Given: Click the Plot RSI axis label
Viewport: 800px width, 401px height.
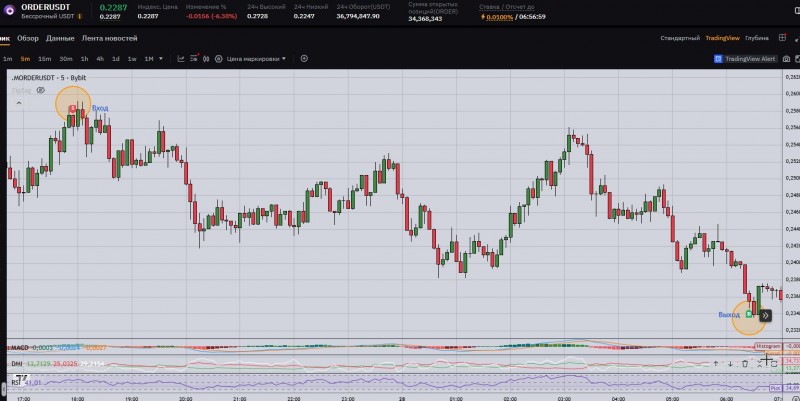Looking at the screenshot, I should [x=774, y=389].
